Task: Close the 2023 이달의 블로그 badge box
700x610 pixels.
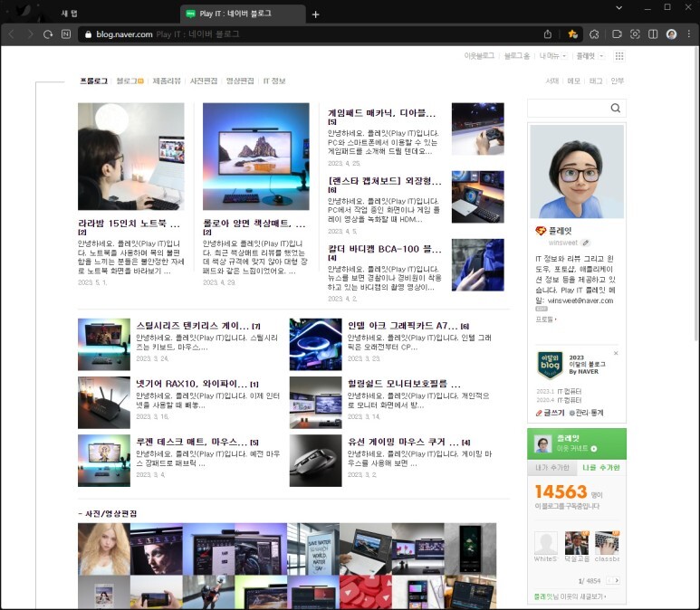Action: 616,353
